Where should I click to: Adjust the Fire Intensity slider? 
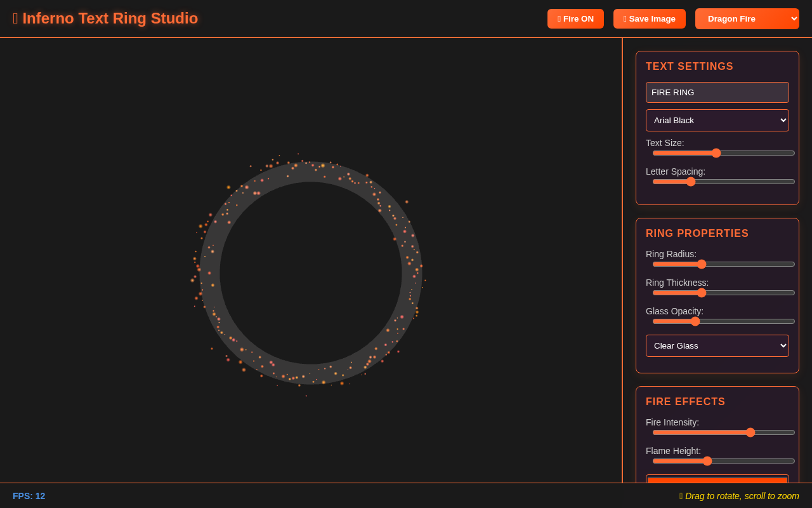[x=751, y=432]
